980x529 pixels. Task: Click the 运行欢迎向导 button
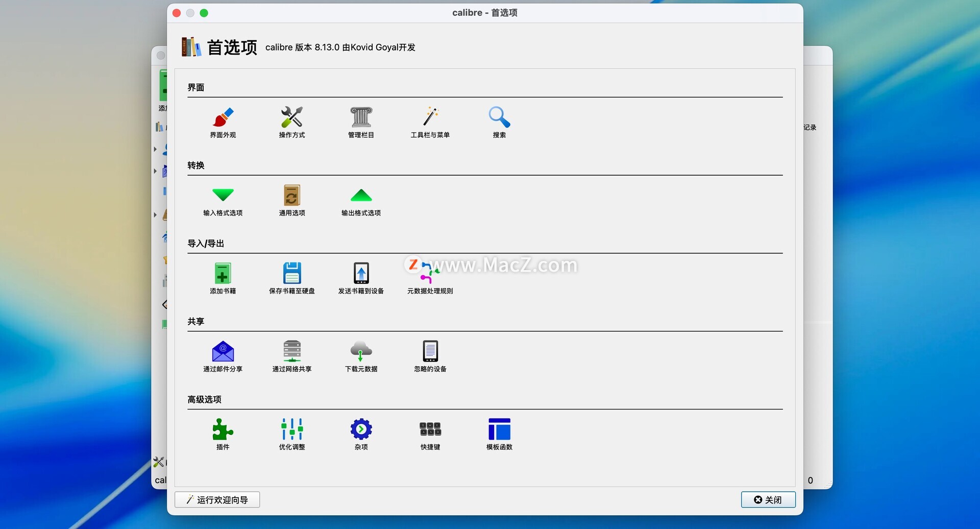point(217,500)
